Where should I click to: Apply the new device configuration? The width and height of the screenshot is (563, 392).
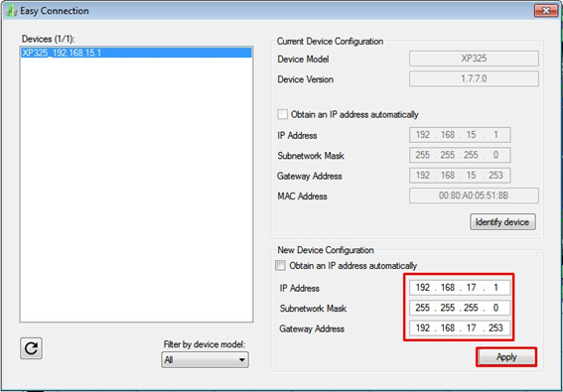506,357
